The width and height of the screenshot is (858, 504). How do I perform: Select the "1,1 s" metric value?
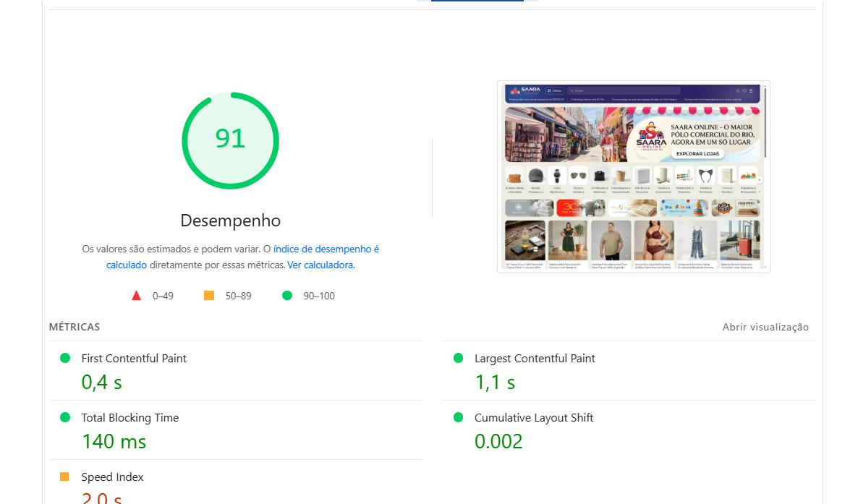495,382
